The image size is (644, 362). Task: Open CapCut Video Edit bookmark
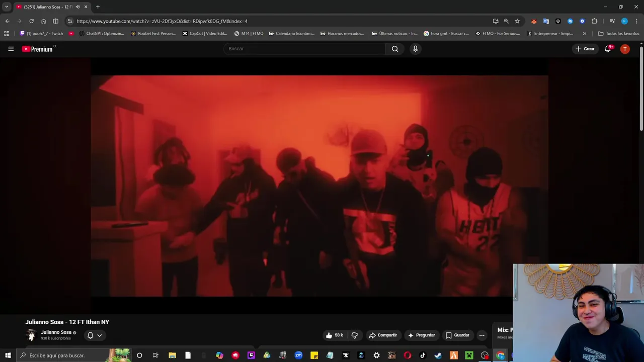pos(205,34)
